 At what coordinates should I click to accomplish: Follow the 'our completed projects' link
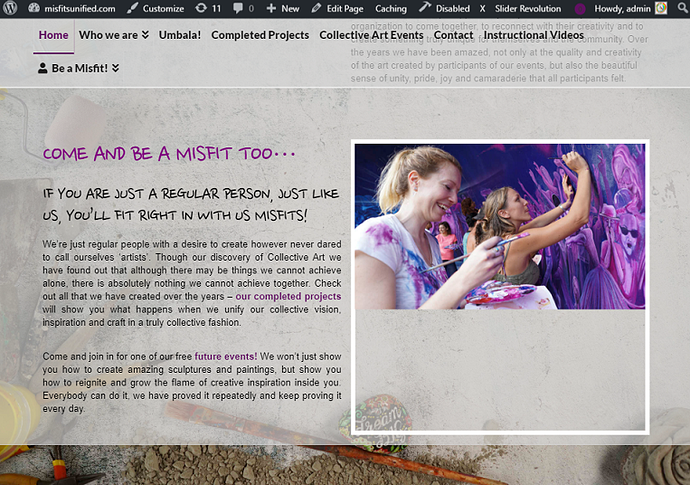[x=288, y=297]
